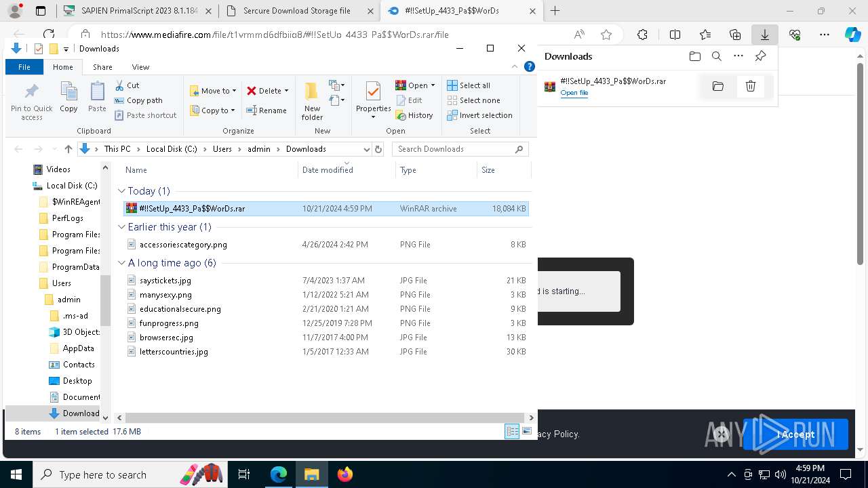Open the Open command dropdown arrow
868x488 pixels.
point(433,85)
